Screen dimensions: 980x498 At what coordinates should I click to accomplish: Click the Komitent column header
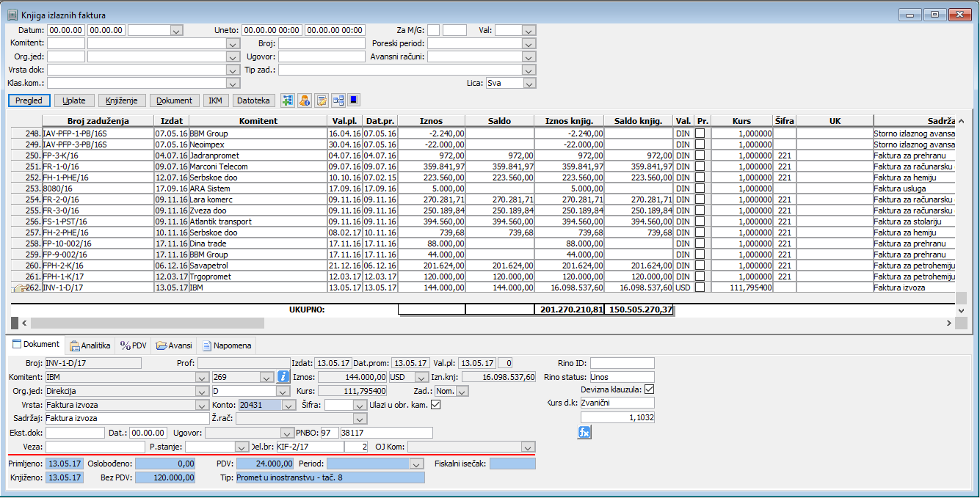coord(258,120)
